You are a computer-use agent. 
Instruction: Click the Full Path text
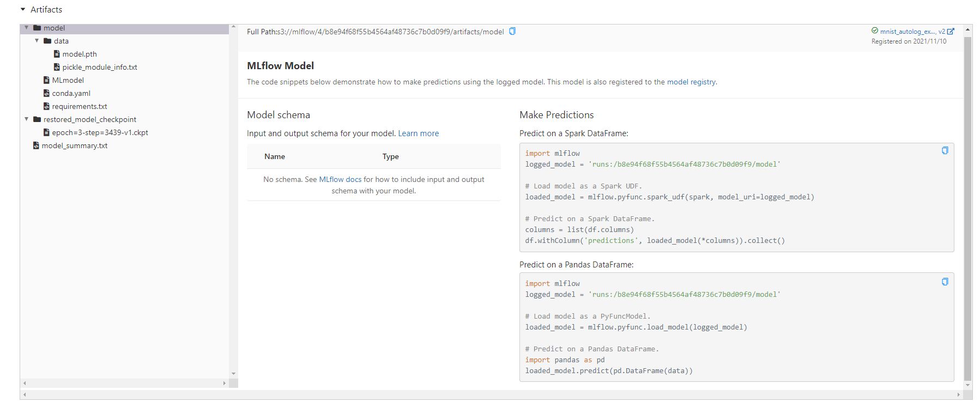[376, 32]
